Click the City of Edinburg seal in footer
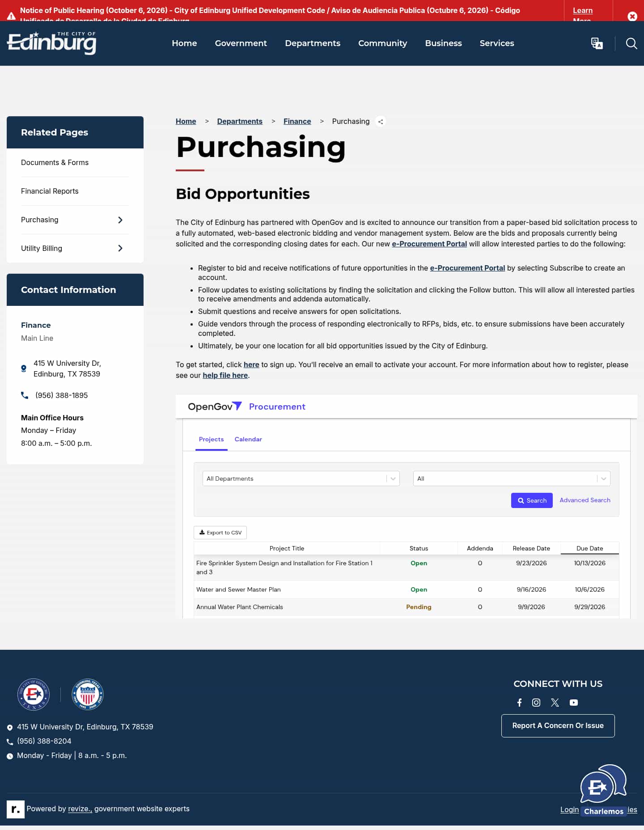Screen dimensions: 644x830 click(33, 694)
